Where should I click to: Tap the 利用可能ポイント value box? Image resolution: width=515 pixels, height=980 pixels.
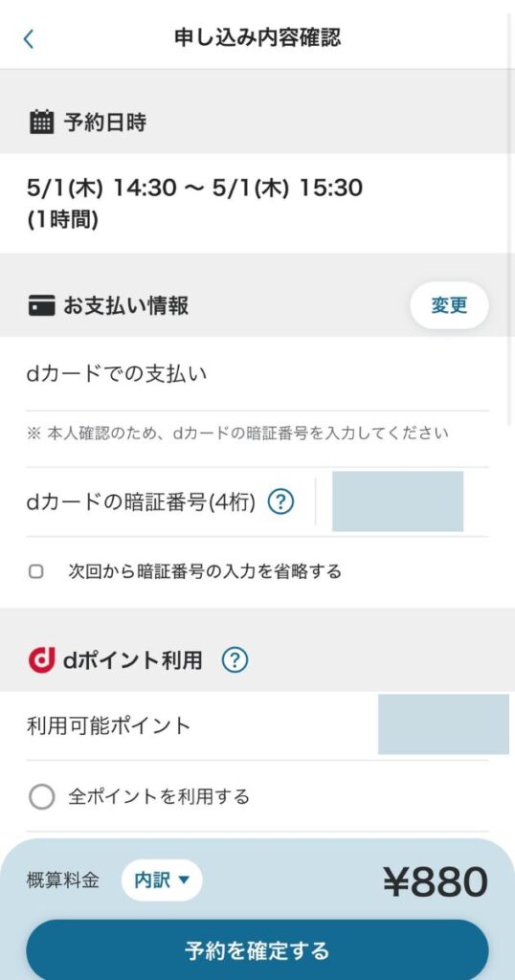(x=444, y=724)
